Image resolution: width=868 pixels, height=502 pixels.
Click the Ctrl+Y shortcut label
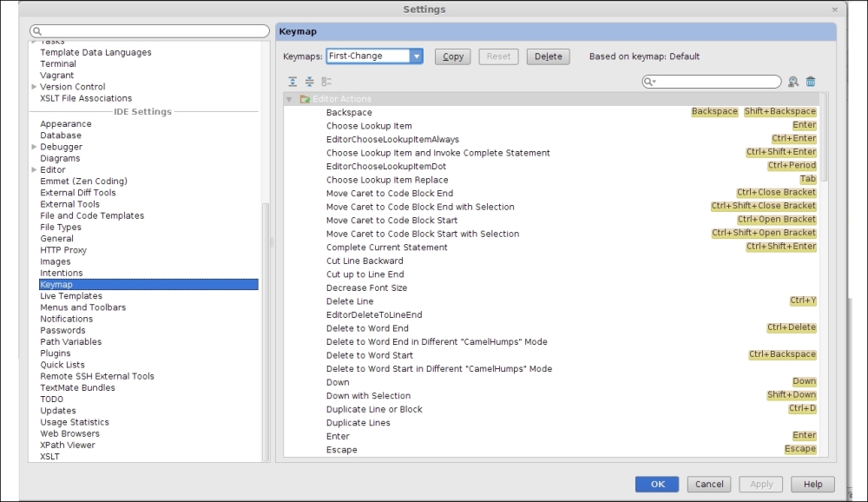pos(803,301)
